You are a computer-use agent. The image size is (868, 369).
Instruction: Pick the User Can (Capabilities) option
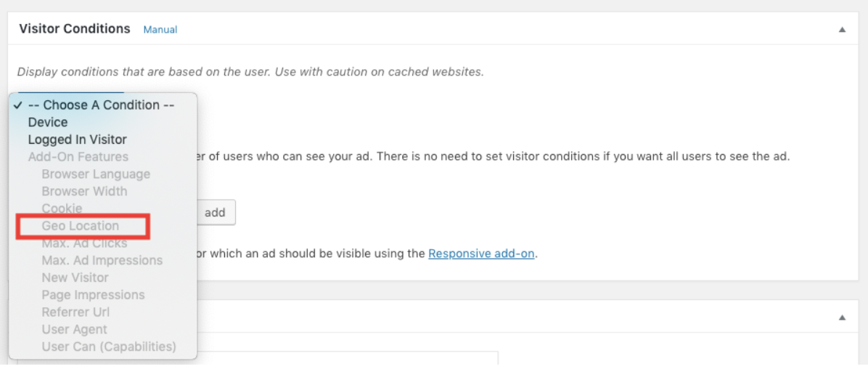pos(109,346)
